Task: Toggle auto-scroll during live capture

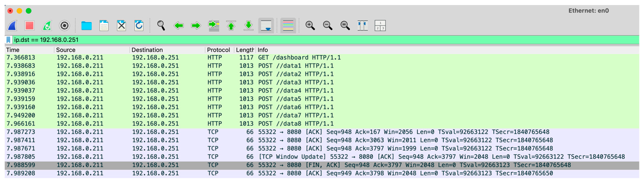Action: (266, 26)
